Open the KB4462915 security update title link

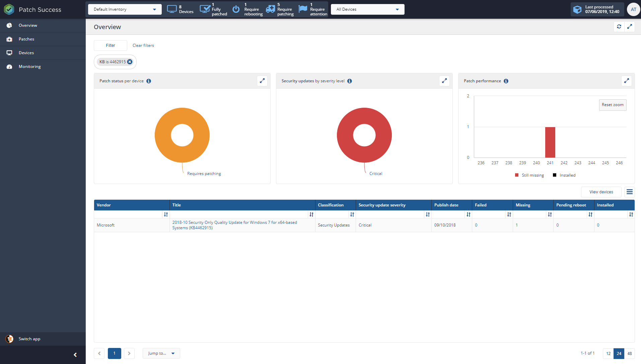coord(234,225)
